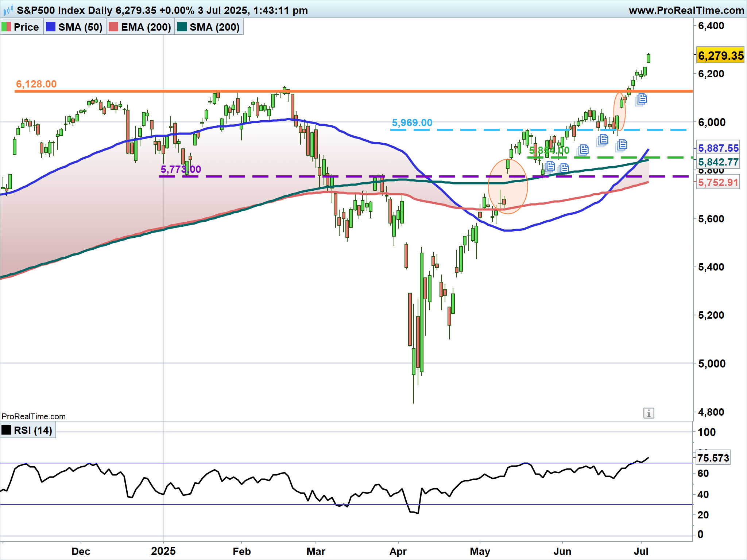Screen dimensions: 747x560
Task: Click the Apr label on time axis
Action: pyautogui.click(x=398, y=551)
